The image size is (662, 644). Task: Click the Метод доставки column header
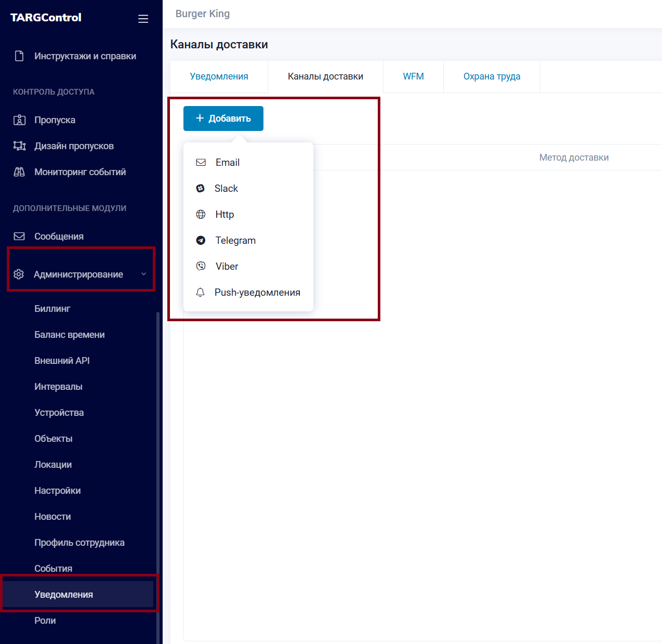click(x=574, y=157)
